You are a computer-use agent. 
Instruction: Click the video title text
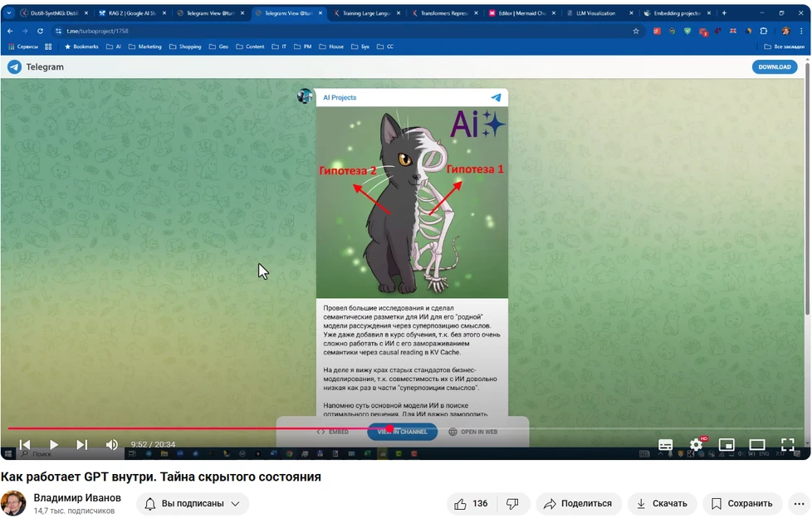tap(160, 477)
